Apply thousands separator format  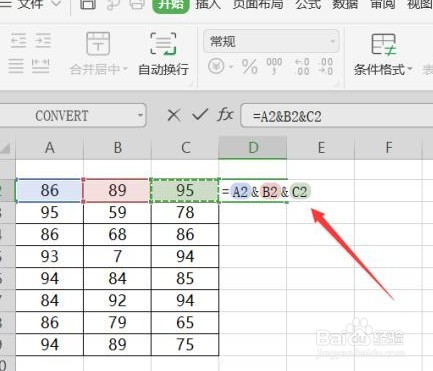tap(274, 66)
